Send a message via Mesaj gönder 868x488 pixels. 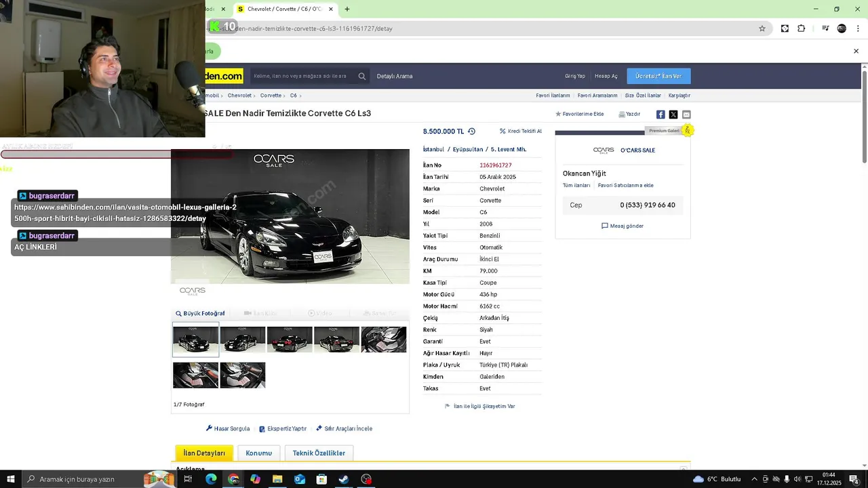(x=623, y=226)
